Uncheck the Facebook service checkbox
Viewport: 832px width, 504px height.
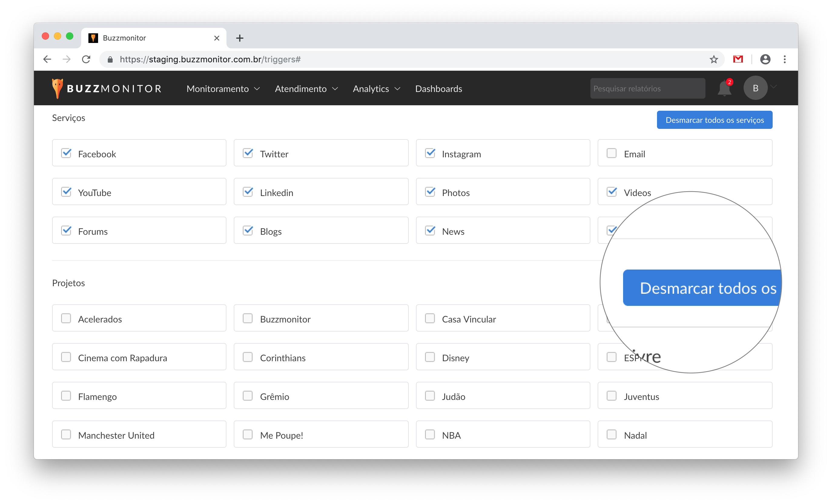point(66,153)
